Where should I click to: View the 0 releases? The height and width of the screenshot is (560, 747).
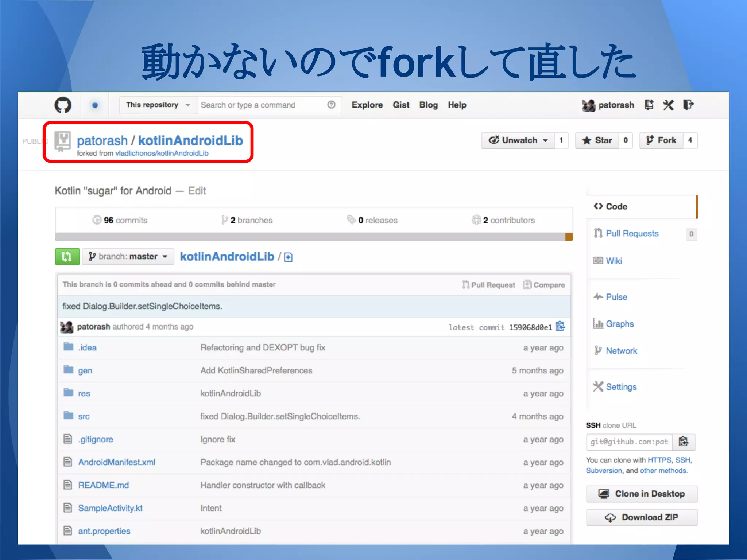(x=372, y=220)
